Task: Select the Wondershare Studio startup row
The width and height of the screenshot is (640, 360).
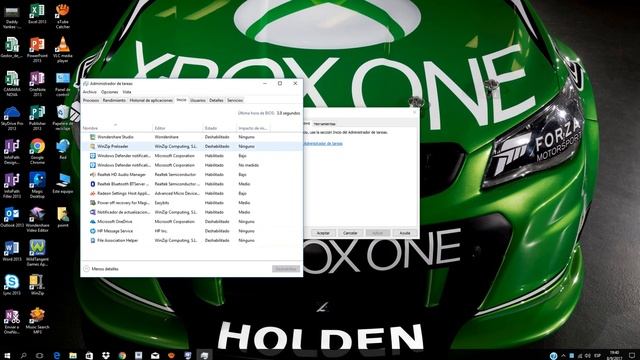Action: pos(192,137)
